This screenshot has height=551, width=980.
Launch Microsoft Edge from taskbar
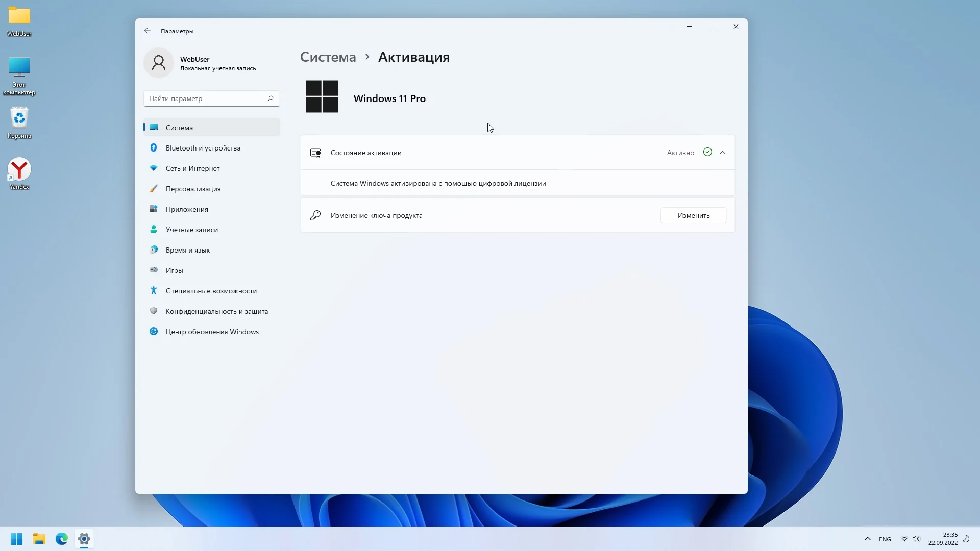coord(62,539)
